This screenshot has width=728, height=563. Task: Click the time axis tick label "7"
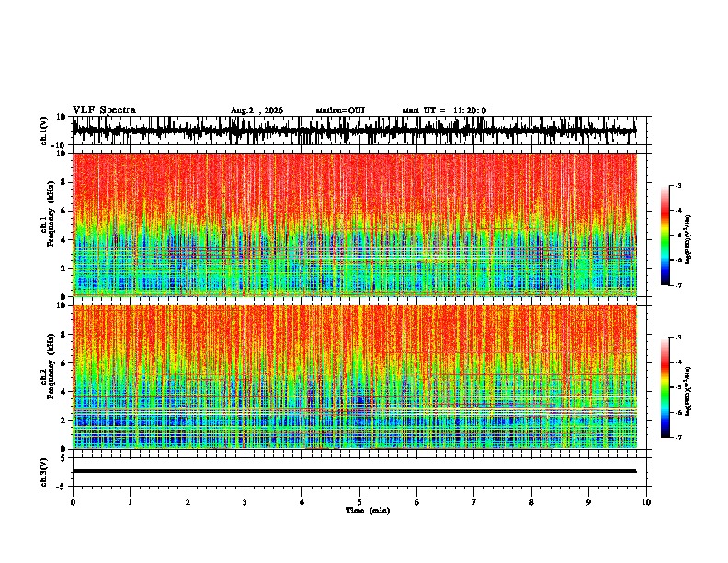tap(474, 502)
